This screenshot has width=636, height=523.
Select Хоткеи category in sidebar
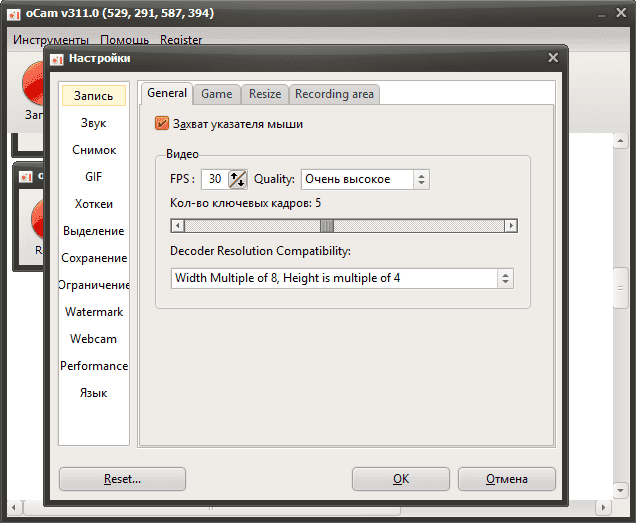coord(94,204)
